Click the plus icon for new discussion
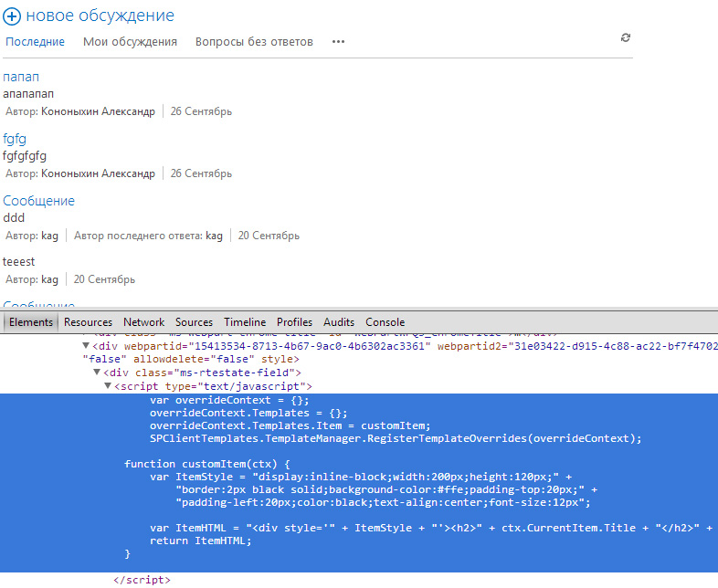Screen dimensions: 718x588 12,16
